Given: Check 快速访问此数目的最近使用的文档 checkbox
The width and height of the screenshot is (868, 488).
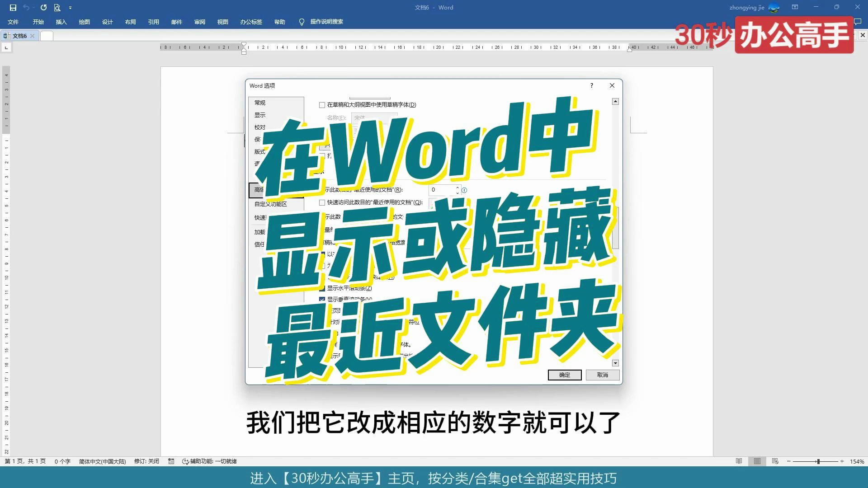Looking at the screenshot, I should [322, 203].
